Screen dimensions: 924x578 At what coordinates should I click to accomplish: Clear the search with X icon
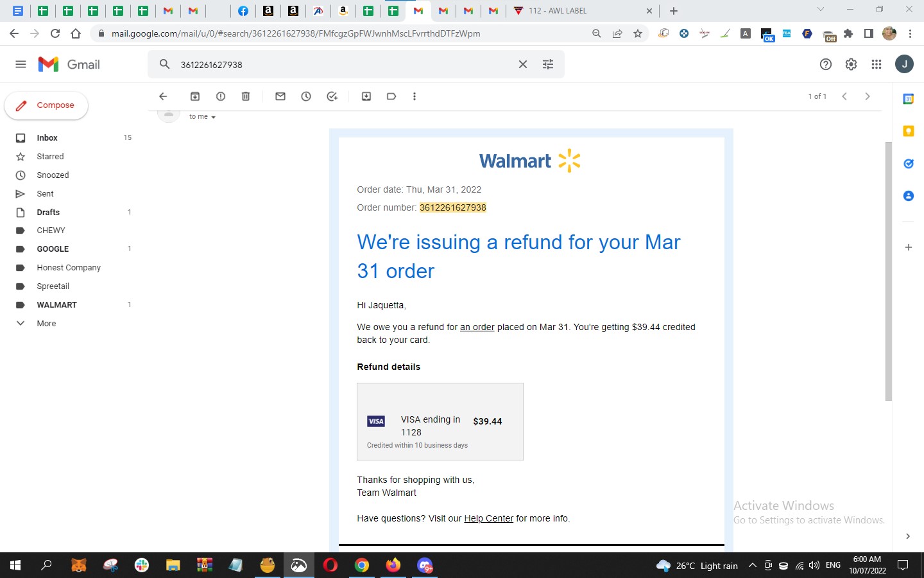pyautogui.click(x=523, y=64)
